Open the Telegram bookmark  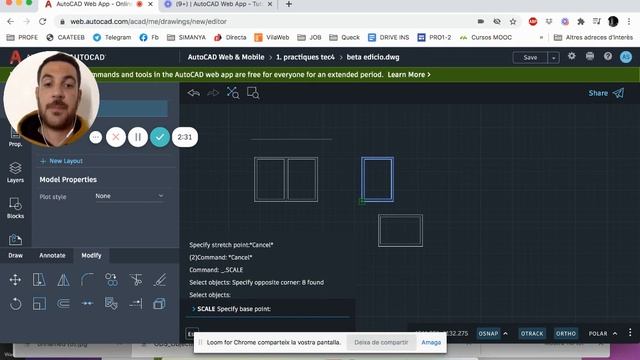pyautogui.click(x=112, y=37)
